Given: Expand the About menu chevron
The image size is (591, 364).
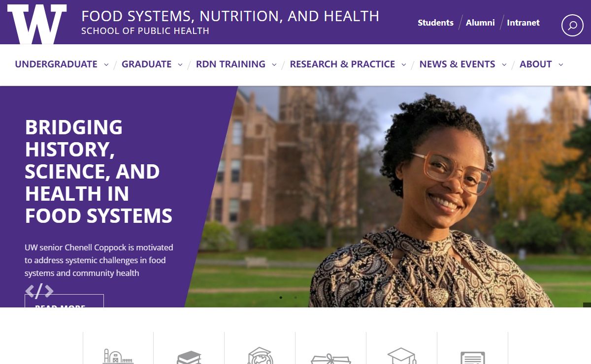Looking at the screenshot, I should pyautogui.click(x=561, y=64).
